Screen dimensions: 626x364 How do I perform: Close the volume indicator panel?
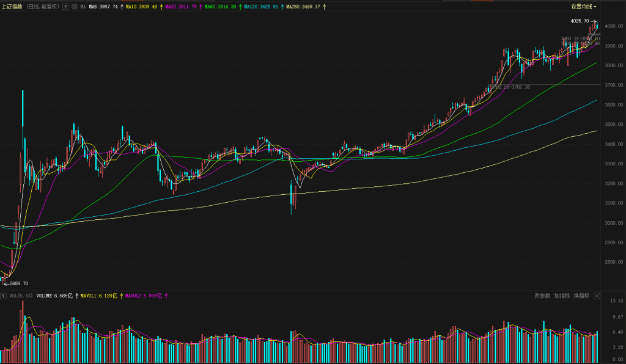click(597, 296)
